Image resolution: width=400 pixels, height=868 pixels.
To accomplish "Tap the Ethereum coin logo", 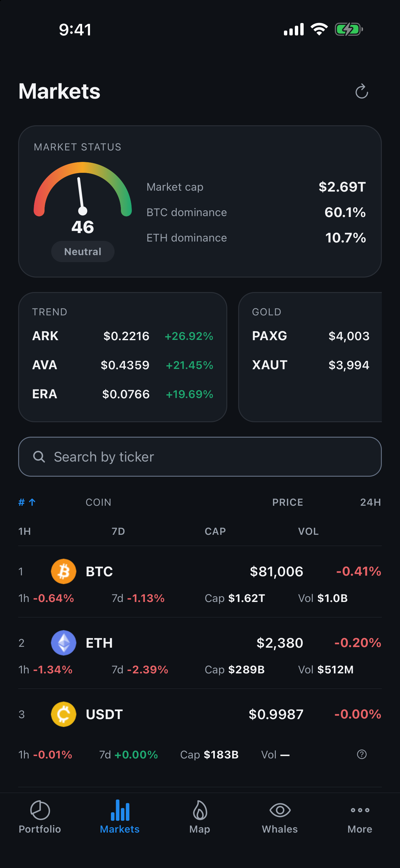I will (63, 643).
